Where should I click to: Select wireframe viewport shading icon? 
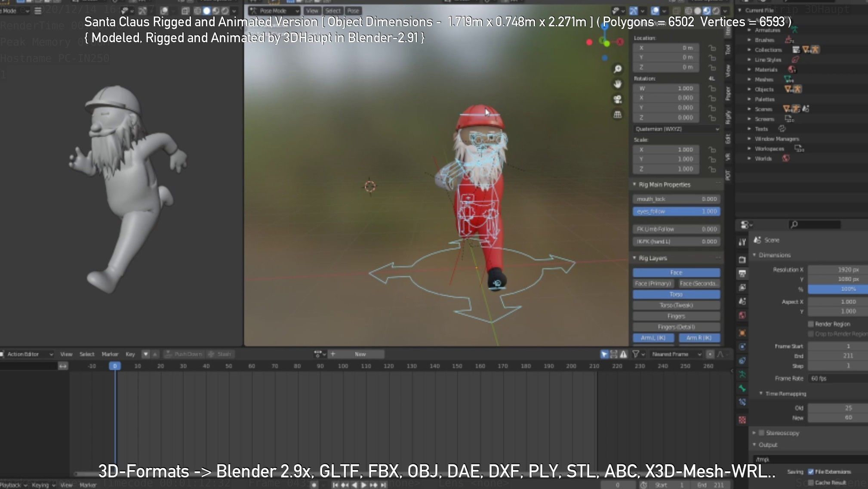click(x=689, y=11)
